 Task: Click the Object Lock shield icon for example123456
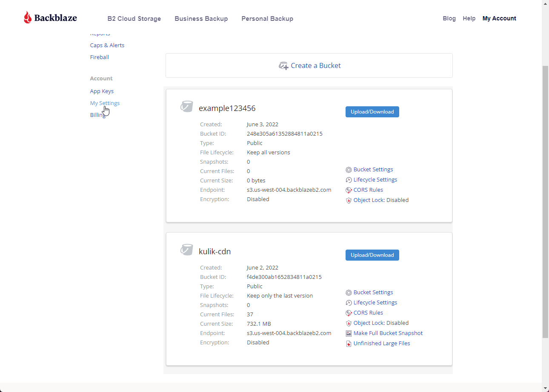[349, 200]
